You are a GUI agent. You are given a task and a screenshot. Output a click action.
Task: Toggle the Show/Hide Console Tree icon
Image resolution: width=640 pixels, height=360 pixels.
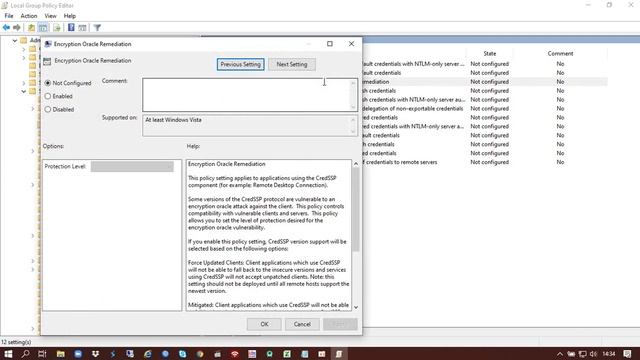click(x=43, y=28)
